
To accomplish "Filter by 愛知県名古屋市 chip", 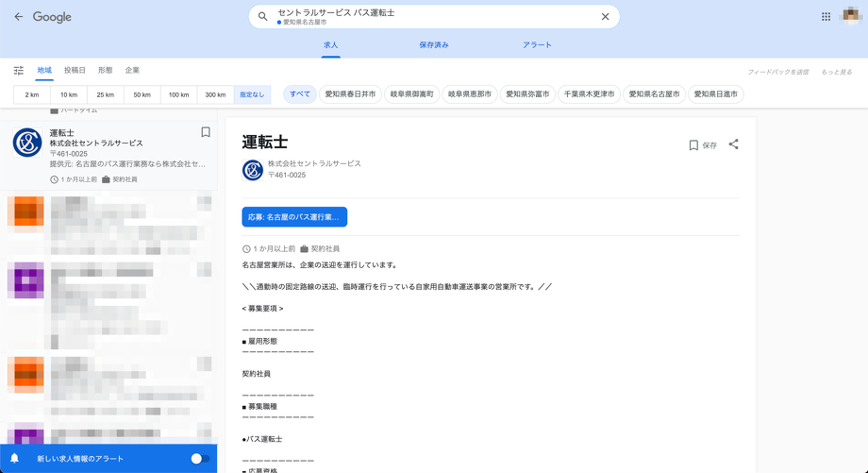I will (655, 94).
